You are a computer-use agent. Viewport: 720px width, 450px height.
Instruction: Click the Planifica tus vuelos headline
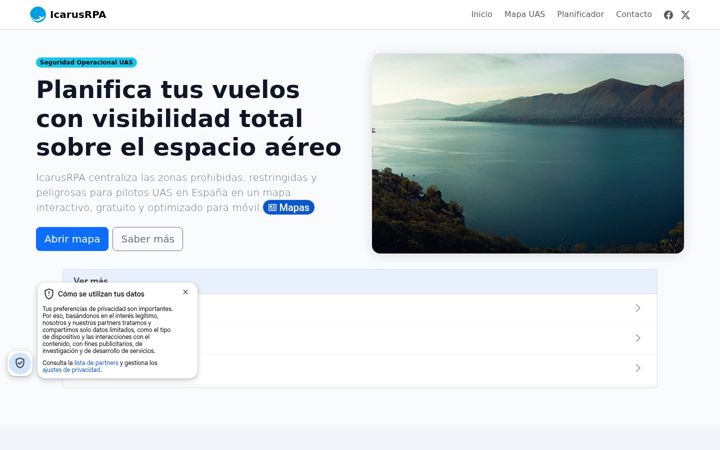[189, 118]
